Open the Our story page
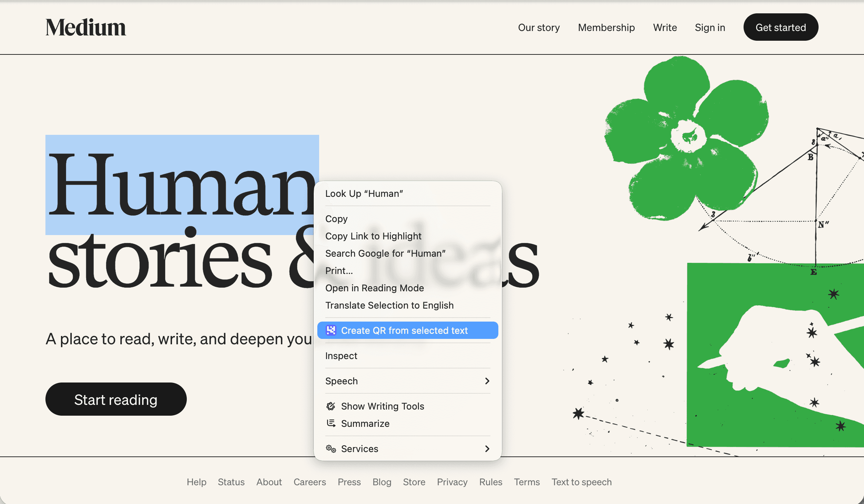Screen dimensions: 864x504 (x=539, y=27)
